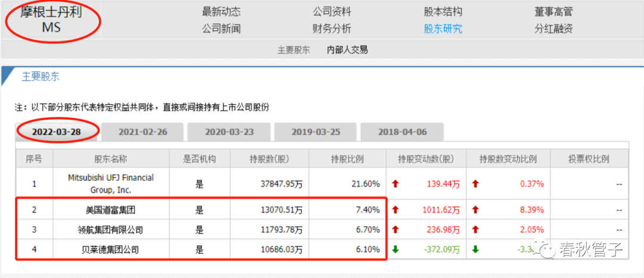
Task: Click the 6.70% holding ratio cell
Action: [369, 230]
